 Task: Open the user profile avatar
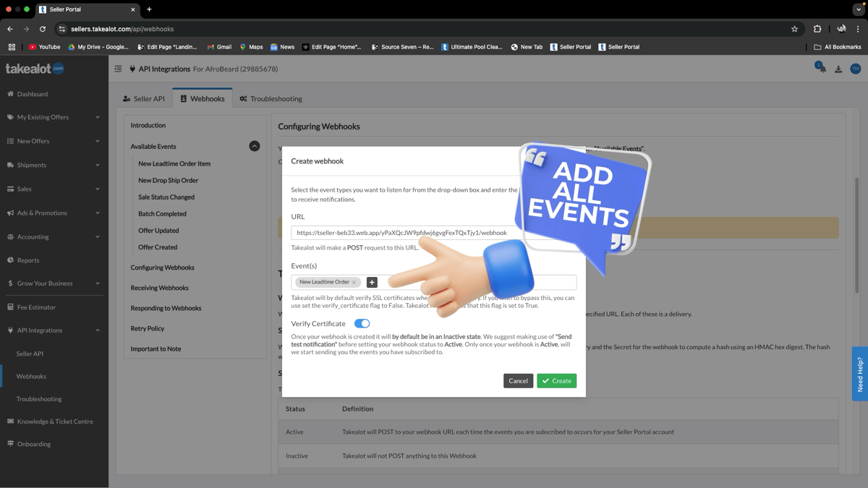pyautogui.click(x=855, y=69)
